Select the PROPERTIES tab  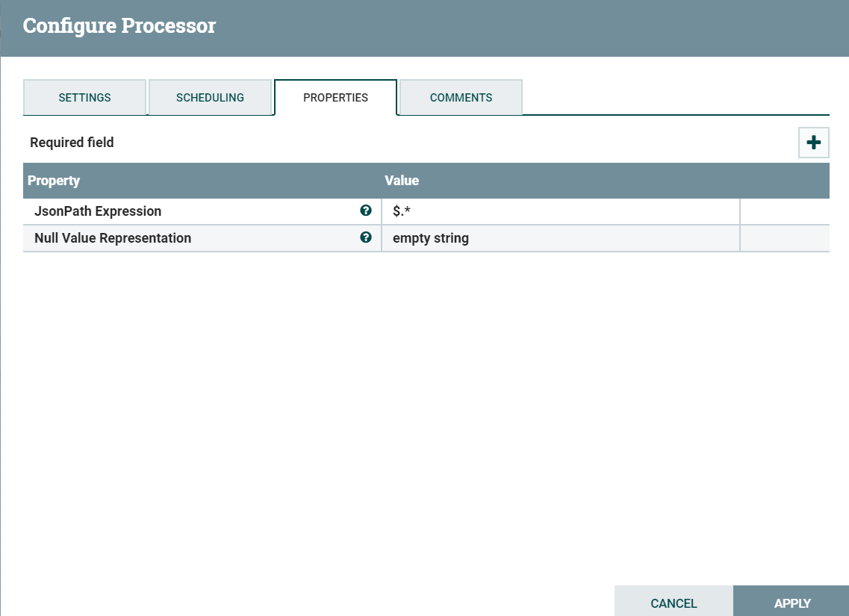[335, 97]
